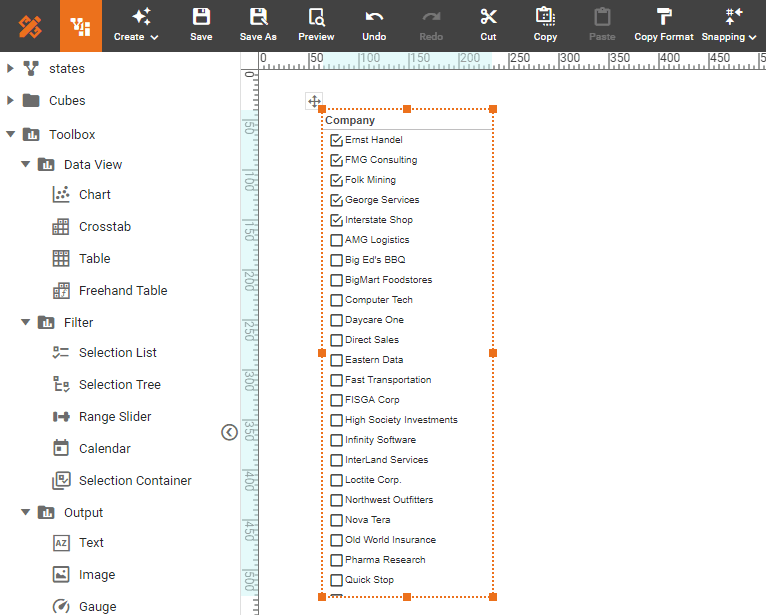766x615 pixels.
Task: Open the Create dropdown menu
Action: pyautogui.click(x=136, y=26)
